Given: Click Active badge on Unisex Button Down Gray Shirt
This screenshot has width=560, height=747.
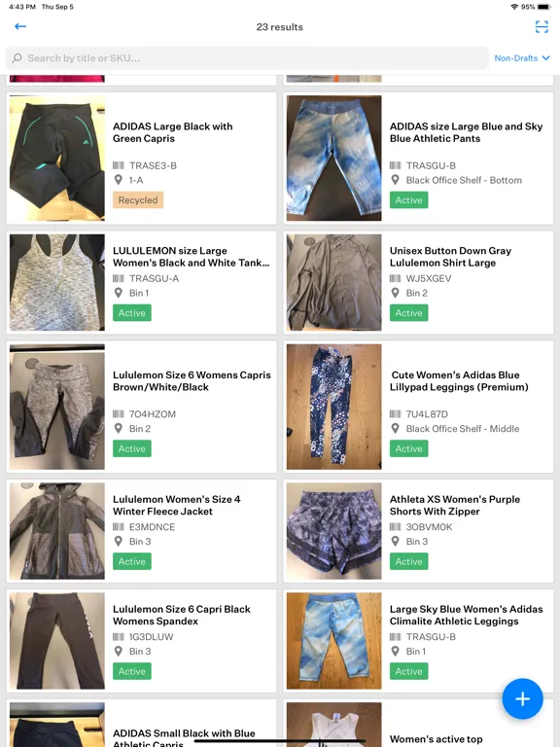Looking at the screenshot, I should (408, 313).
